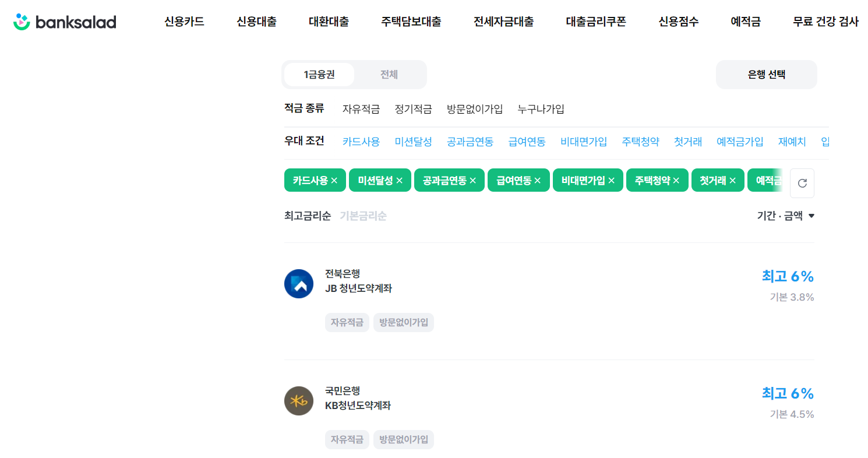The image size is (868, 458).
Task: Toggle 재예치 in 우대 조건 row
Action: [792, 142]
